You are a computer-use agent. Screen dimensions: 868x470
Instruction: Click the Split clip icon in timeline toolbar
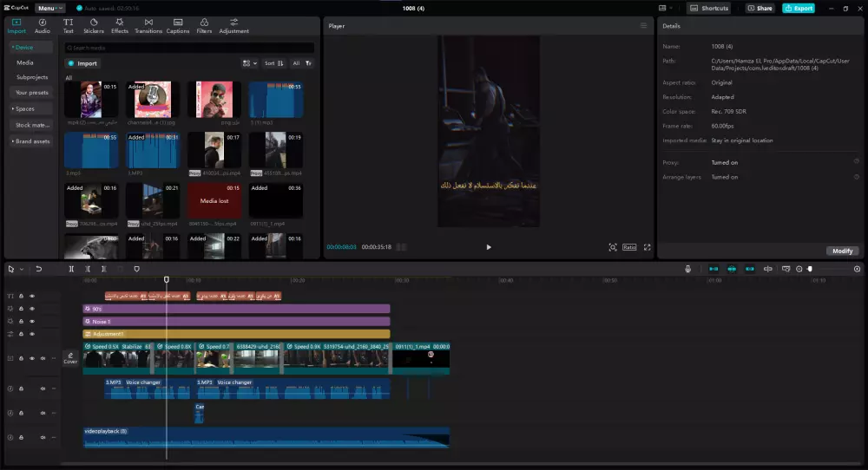pyautogui.click(x=72, y=269)
